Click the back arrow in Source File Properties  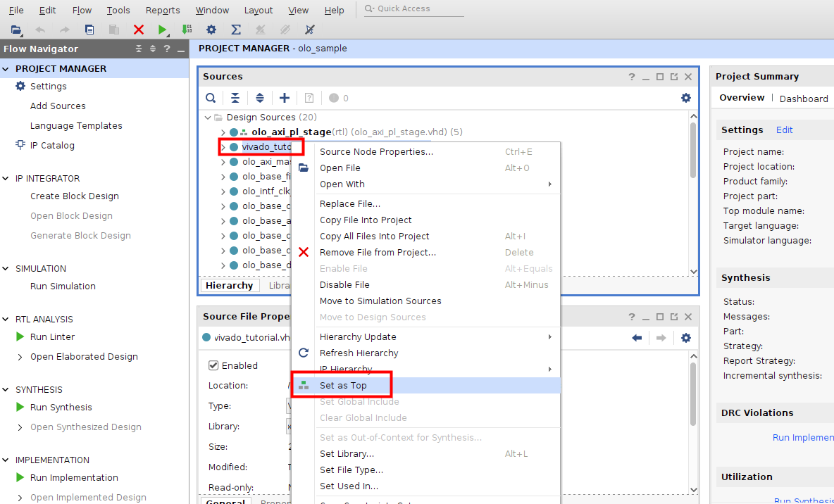pyautogui.click(x=637, y=338)
